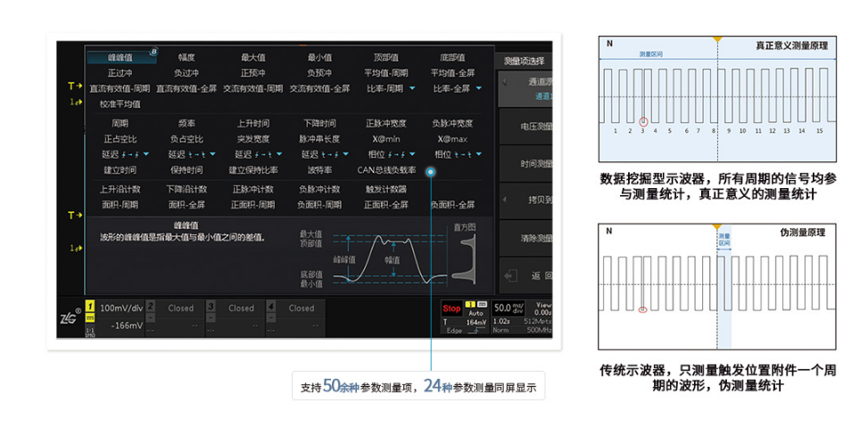Click orange trigger marker in 真正意义测量原理 diagram

[x=717, y=39]
